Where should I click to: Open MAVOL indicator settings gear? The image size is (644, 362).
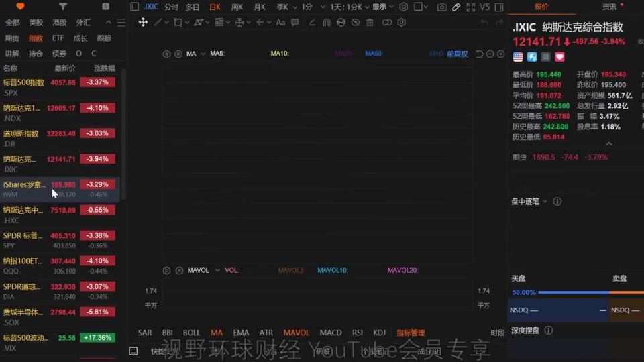[166, 270]
